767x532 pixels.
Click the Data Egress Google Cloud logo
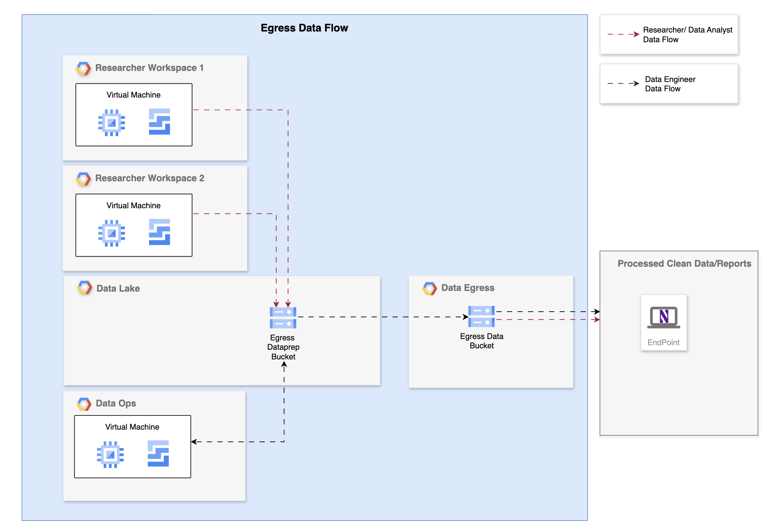point(429,288)
